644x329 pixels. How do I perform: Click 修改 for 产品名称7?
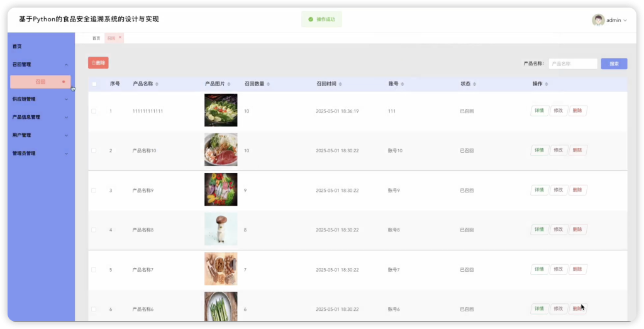coord(558,269)
